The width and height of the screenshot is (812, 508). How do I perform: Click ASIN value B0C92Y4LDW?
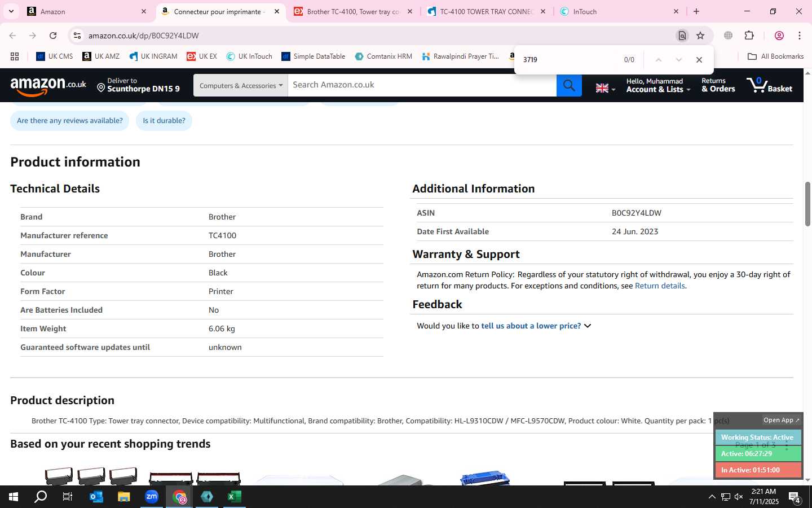tap(636, 213)
